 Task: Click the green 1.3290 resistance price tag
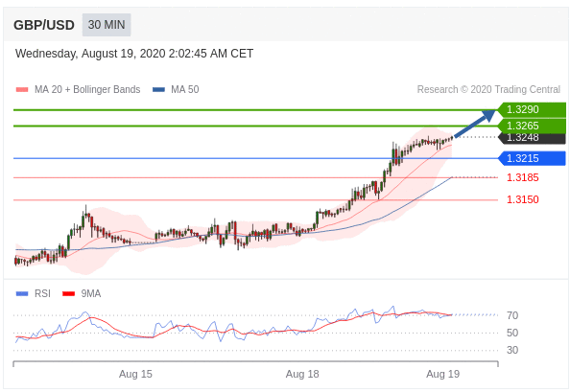pyautogui.click(x=532, y=109)
